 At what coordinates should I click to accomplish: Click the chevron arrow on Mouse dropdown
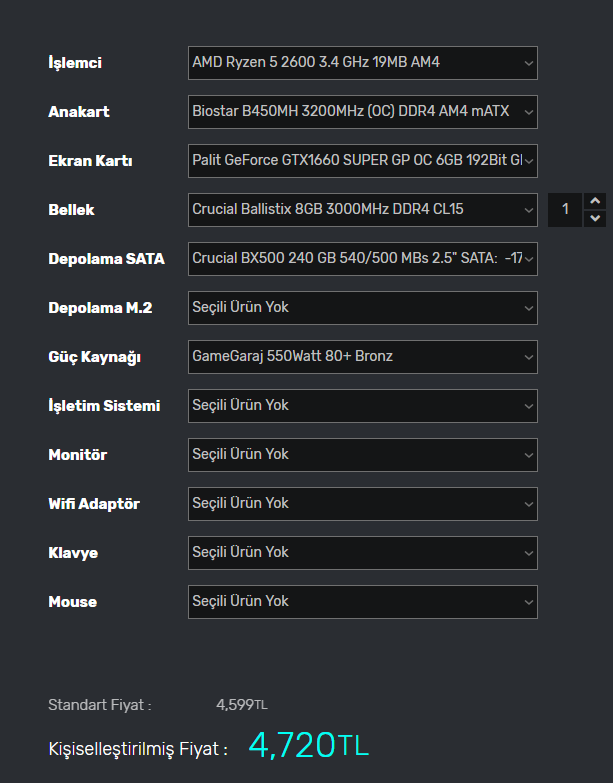coord(528,603)
